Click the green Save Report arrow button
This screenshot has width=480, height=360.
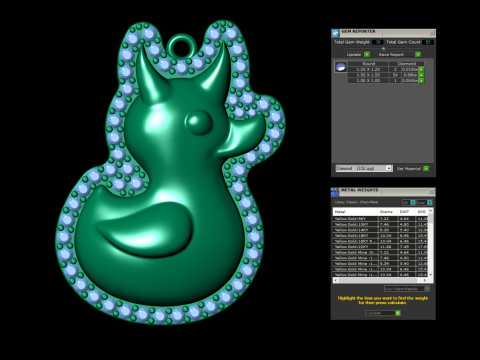point(418,54)
